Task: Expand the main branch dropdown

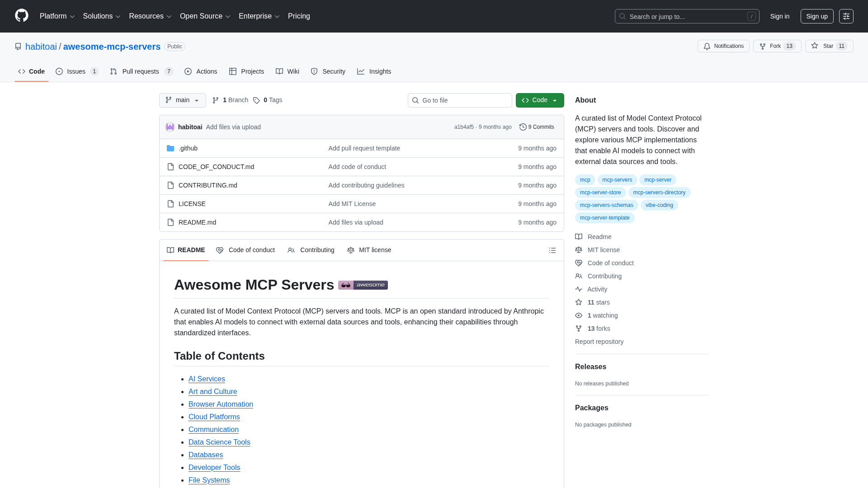Action: (183, 100)
